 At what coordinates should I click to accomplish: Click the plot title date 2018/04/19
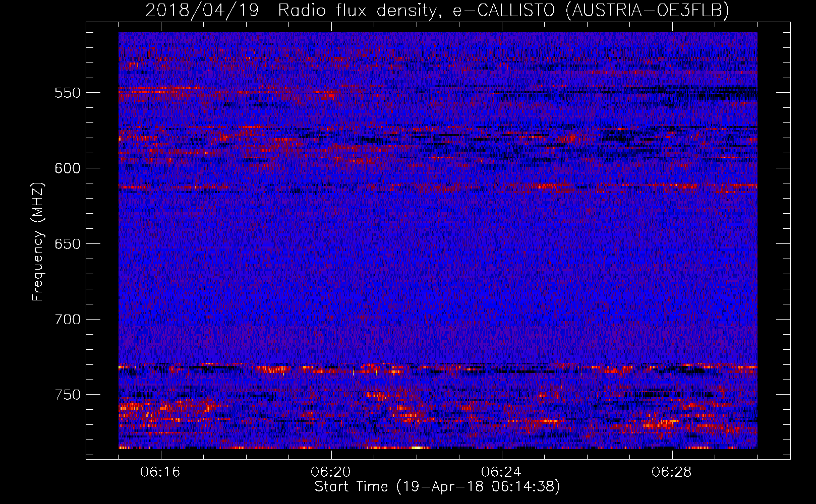click(202, 10)
